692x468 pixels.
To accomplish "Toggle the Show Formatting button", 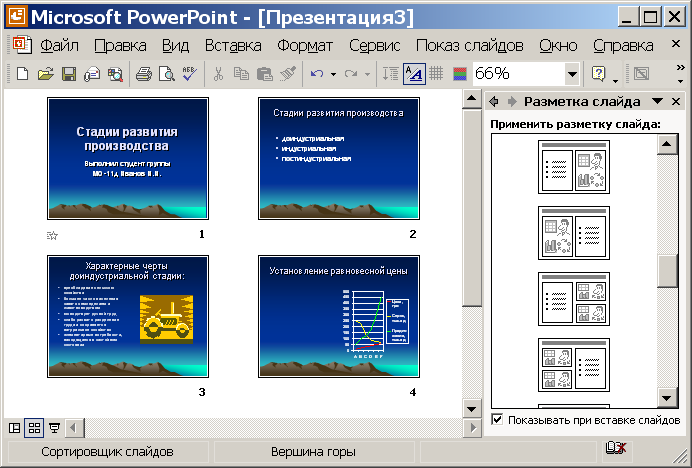I will pos(414,74).
